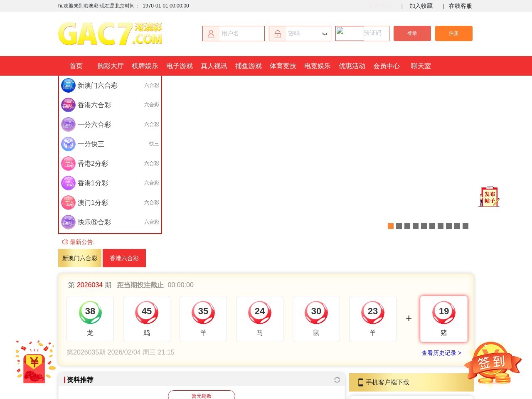Open 在线客服 online support link

[x=461, y=6]
